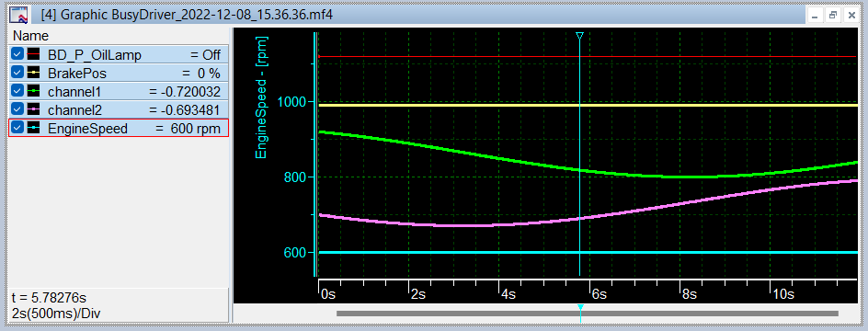Screen dimensions: 868x331
Task: Click the yellow BrakePos trace line
Action: coord(588,105)
